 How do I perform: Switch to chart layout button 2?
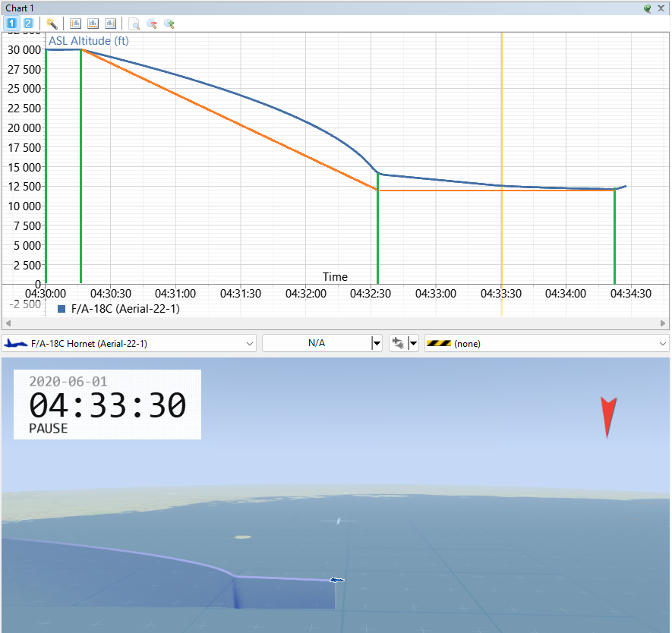[28, 24]
